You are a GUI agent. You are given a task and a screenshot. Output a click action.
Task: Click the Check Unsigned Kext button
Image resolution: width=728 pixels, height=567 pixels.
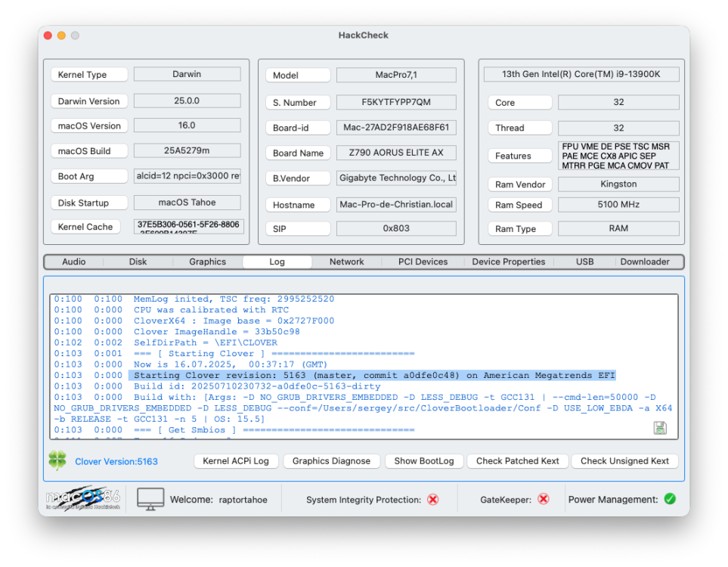point(624,461)
